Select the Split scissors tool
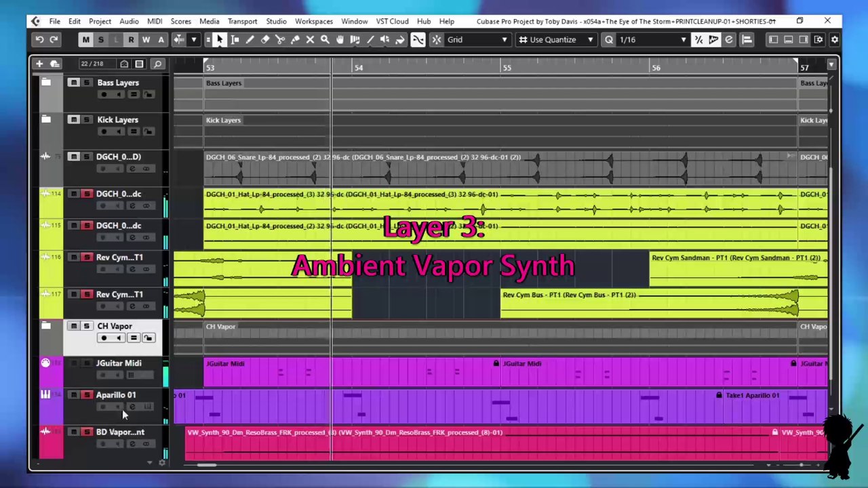Image resolution: width=868 pixels, height=488 pixels. tap(280, 40)
